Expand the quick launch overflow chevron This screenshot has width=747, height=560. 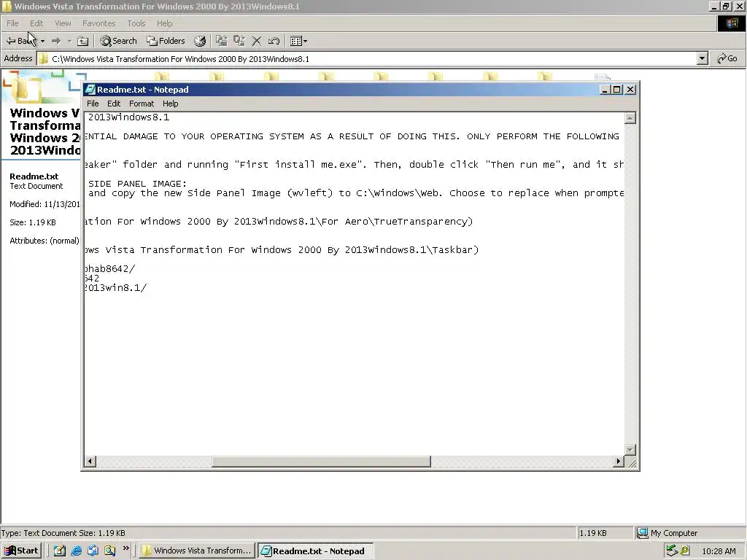(125, 548)
